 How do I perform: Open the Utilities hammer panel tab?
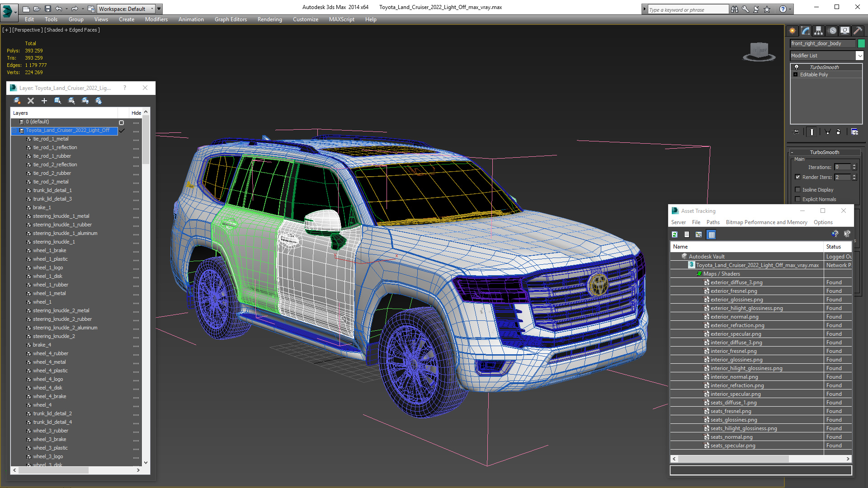(x=858, y=31)
